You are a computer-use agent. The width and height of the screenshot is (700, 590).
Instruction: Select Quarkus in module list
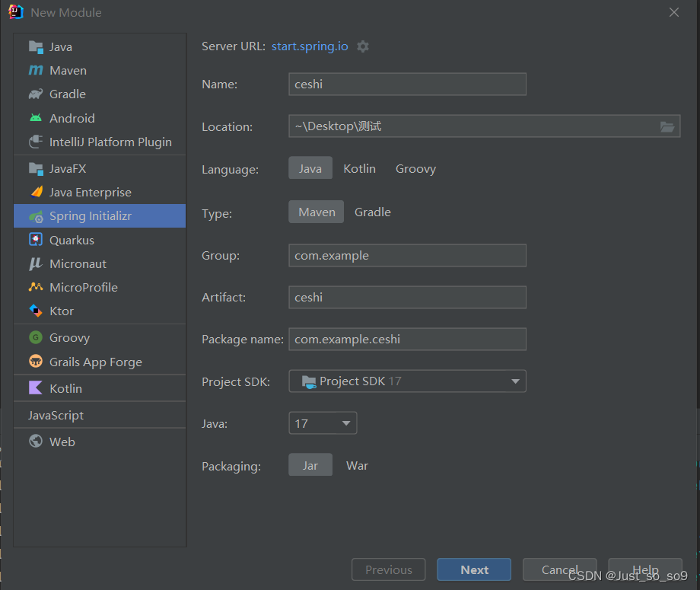[x=100, y=241]
